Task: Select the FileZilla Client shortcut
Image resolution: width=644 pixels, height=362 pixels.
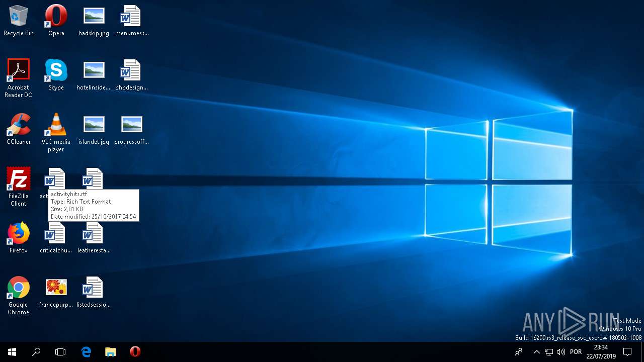Action: coord(19,187)
